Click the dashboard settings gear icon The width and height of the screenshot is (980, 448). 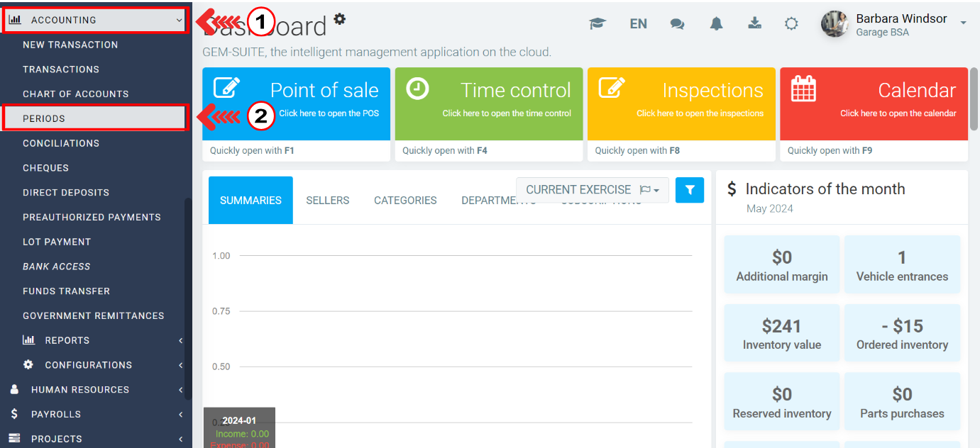click(340, 19)
